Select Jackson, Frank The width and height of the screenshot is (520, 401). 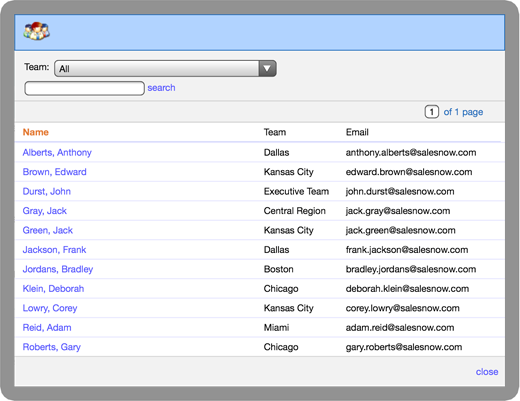(54, 250)
